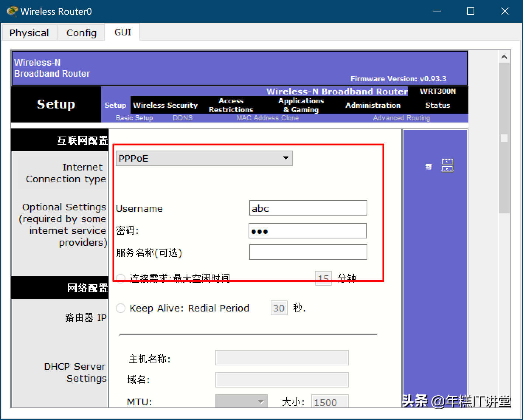Image resolution: width=523 pixels, height=420 pixels.
Task: Open the Wireless Security menu tab
Action: pos(165,105)
